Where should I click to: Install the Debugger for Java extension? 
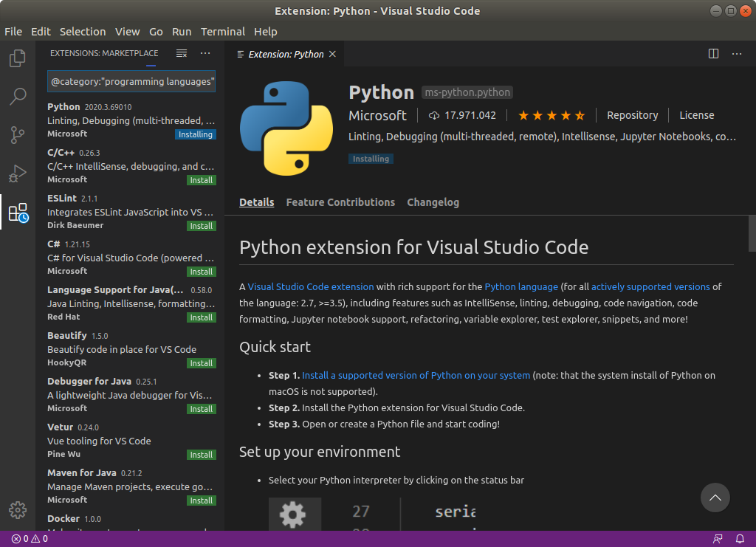coord(202,409)
